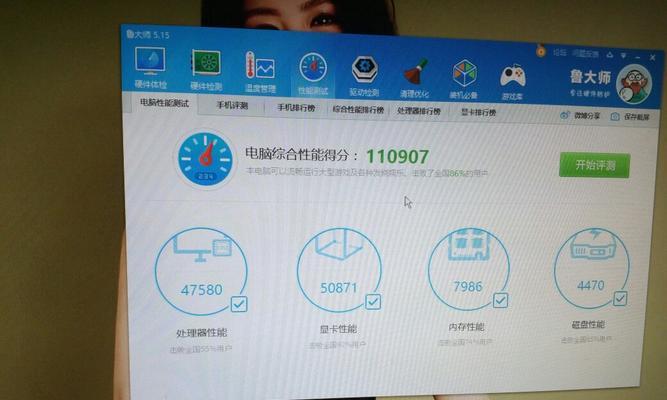
Task: Click the 处理器性能 label
Action: 201,333
